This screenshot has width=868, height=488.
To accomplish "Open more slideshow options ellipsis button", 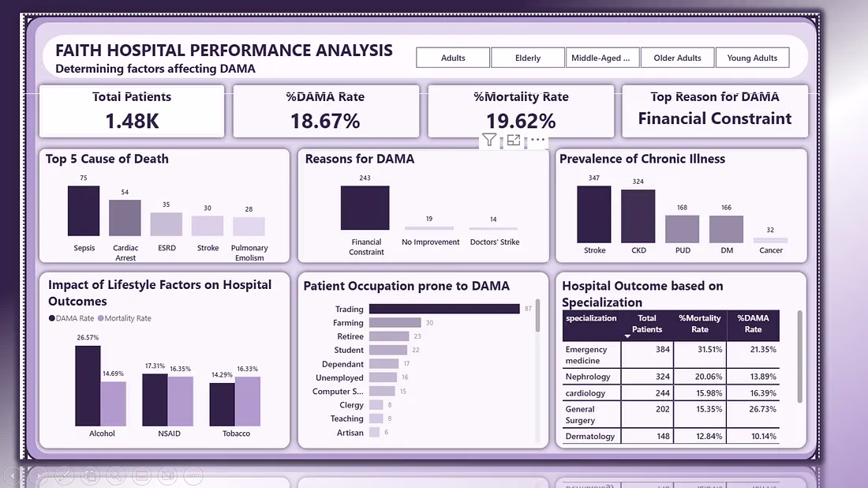I will tap(193, 475).
